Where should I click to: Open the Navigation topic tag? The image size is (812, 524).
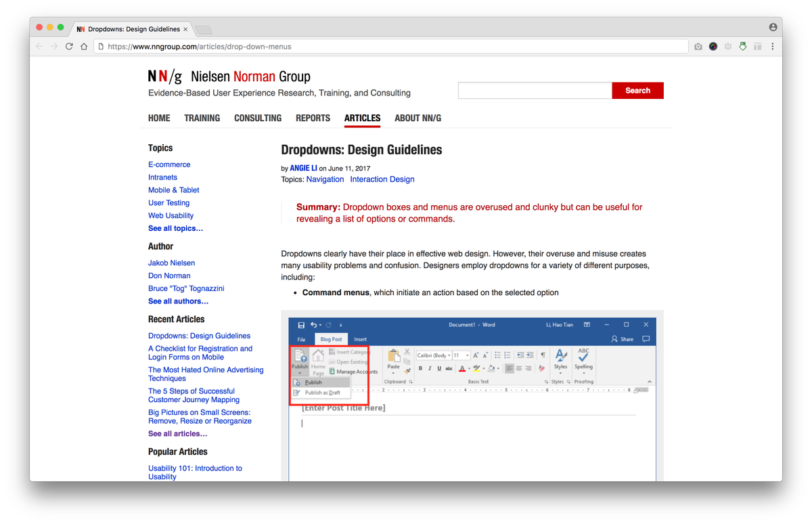pos(325,179)
